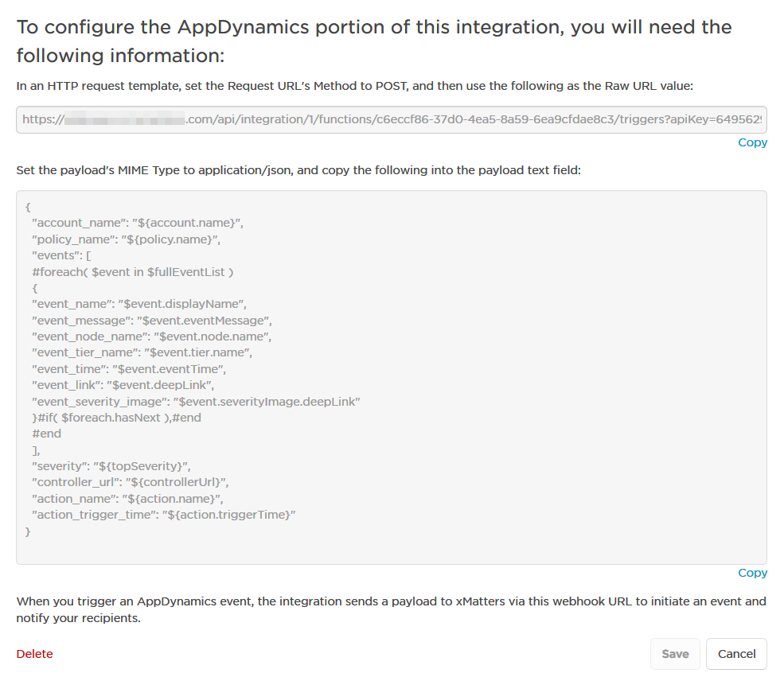This screenshot has width=784, height=677.
Task: Click the MIME Type instruction text
Action: (298, 170)
